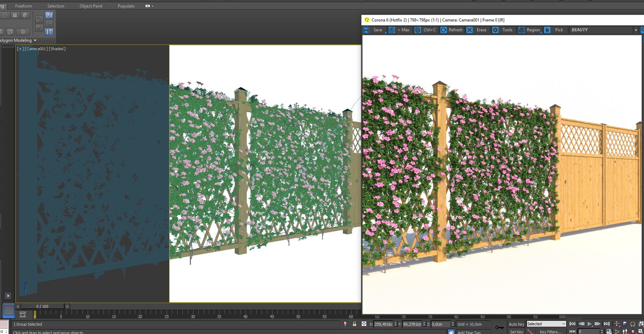Screen dimensions: 644x334
Task: Click the greyed-out round button in ribbon
Action: [23, 32]
